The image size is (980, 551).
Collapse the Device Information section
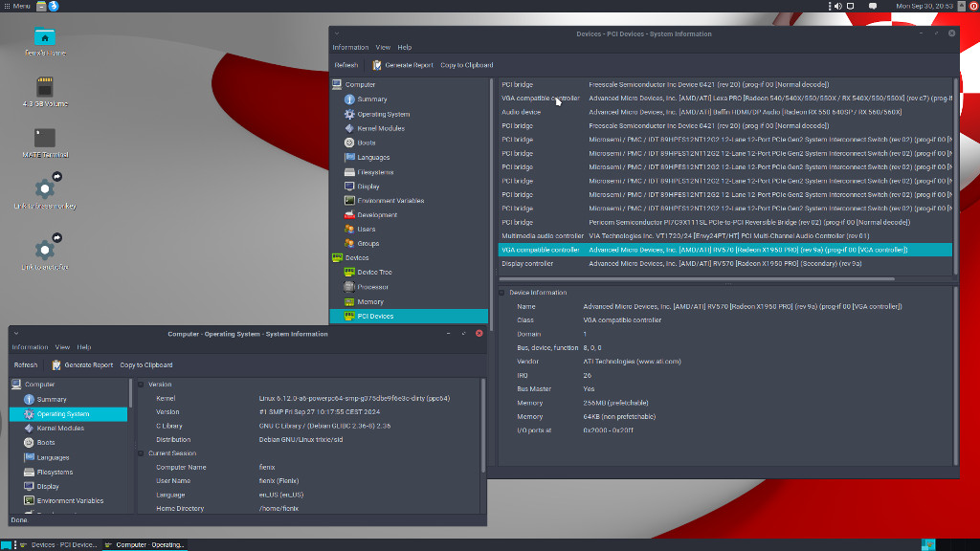(x=501, y=293)
